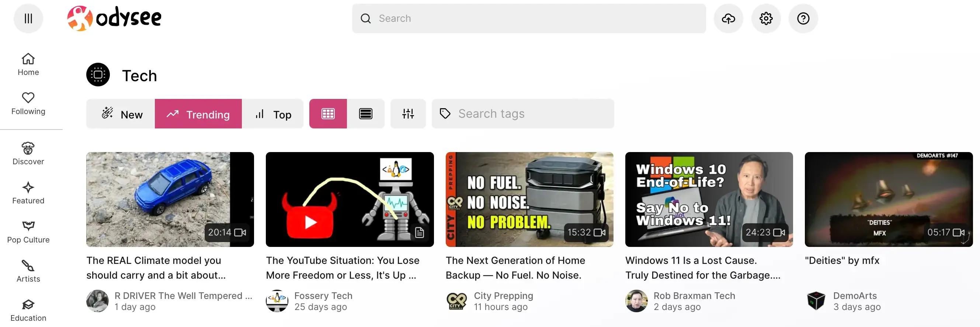Visit R DRIVER The Well Tempered channel
The width and height of the screenshot is (980, 327).
[183, 295]
